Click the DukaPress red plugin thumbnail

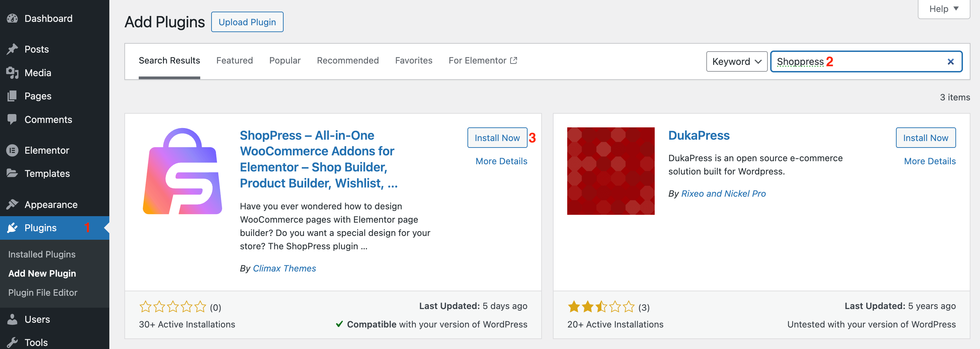point(611,171)
